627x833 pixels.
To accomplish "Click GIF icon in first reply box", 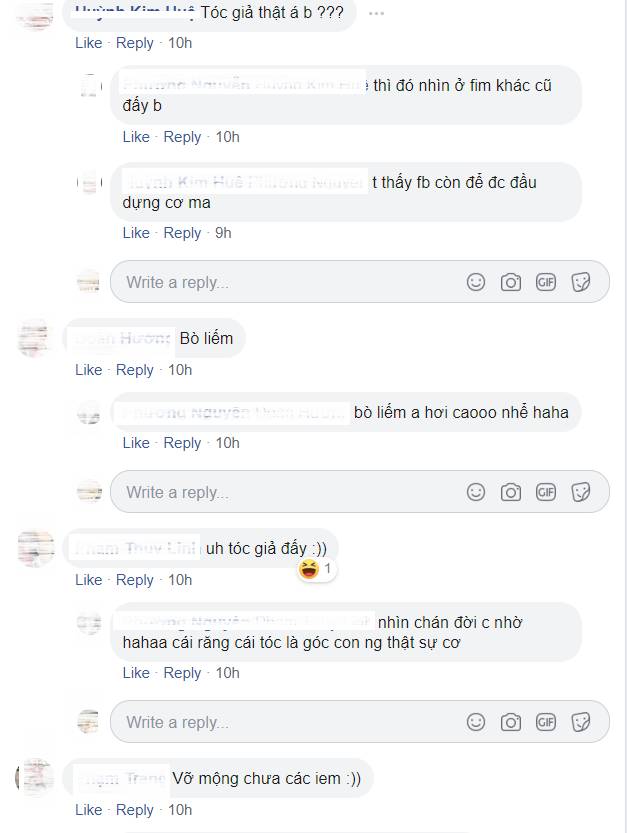I will click(546, 282).
